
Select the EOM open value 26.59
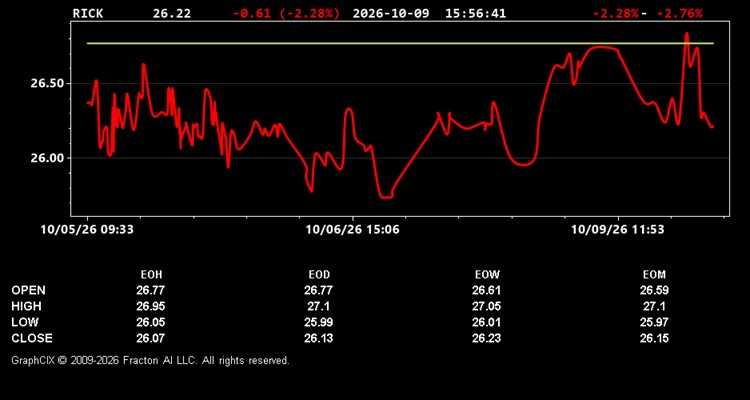(x=654, y=290)
